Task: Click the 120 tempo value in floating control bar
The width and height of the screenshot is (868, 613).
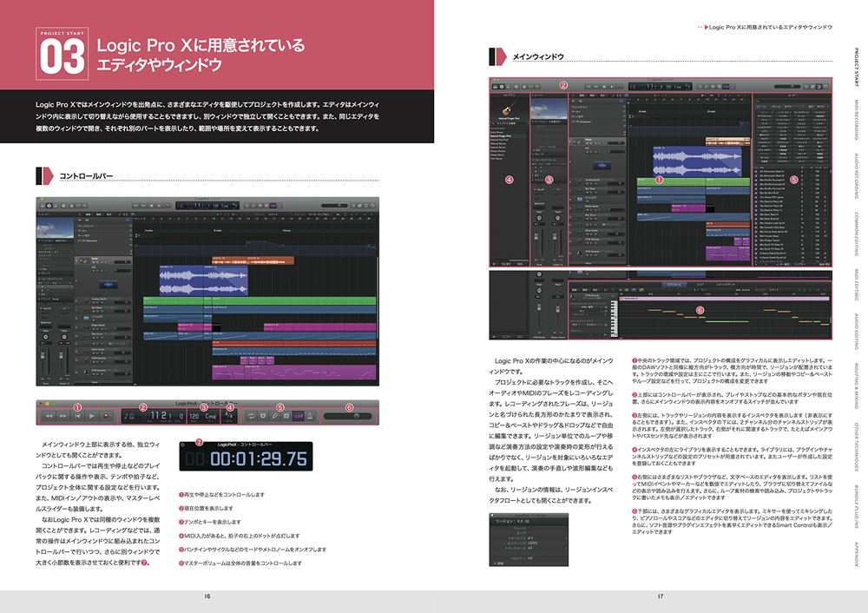Action: (x=194, y=416)
